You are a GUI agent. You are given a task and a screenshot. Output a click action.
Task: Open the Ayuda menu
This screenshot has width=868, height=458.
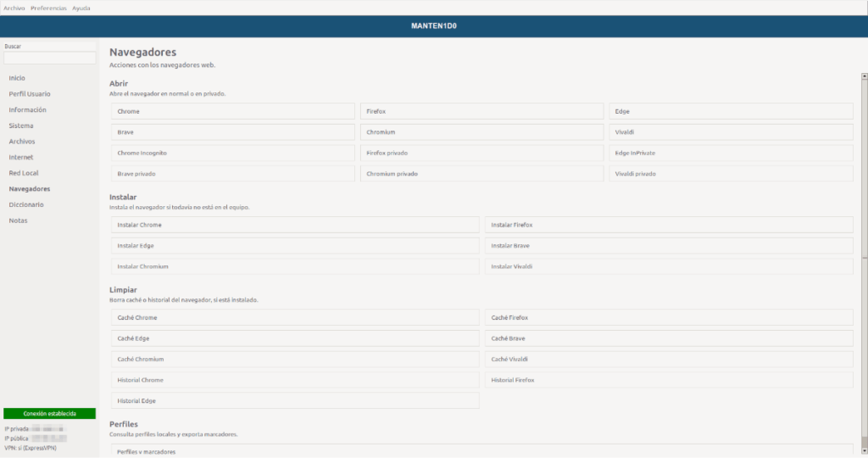(81, 8)
